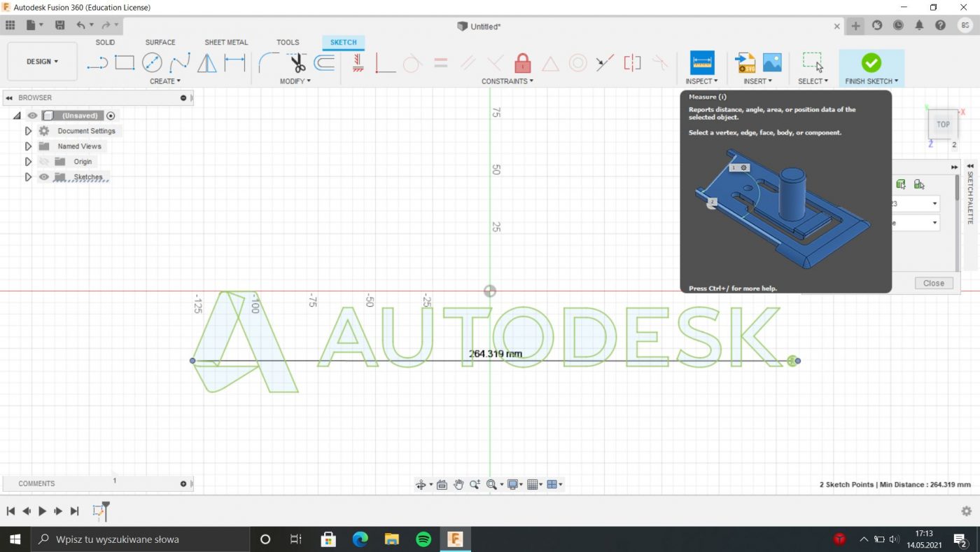980x552 pixels.
Task: Expand the Document Settings tree node
Action: (28, 131)
